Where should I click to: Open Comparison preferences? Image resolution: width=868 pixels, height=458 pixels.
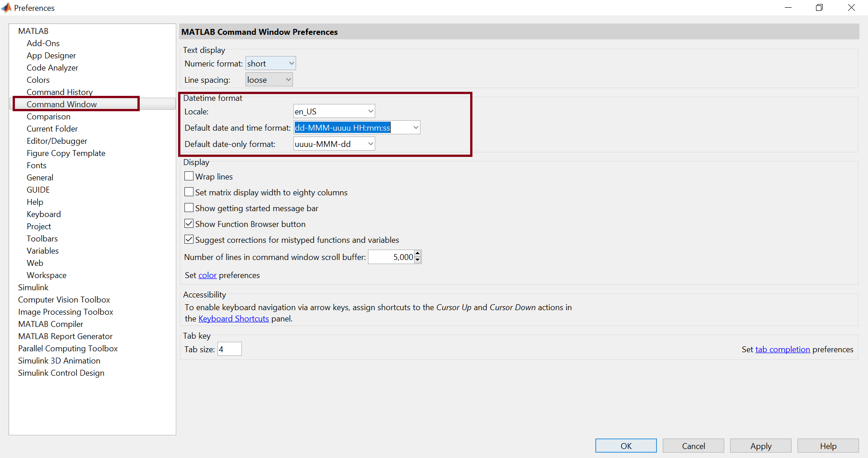(48, 116)
